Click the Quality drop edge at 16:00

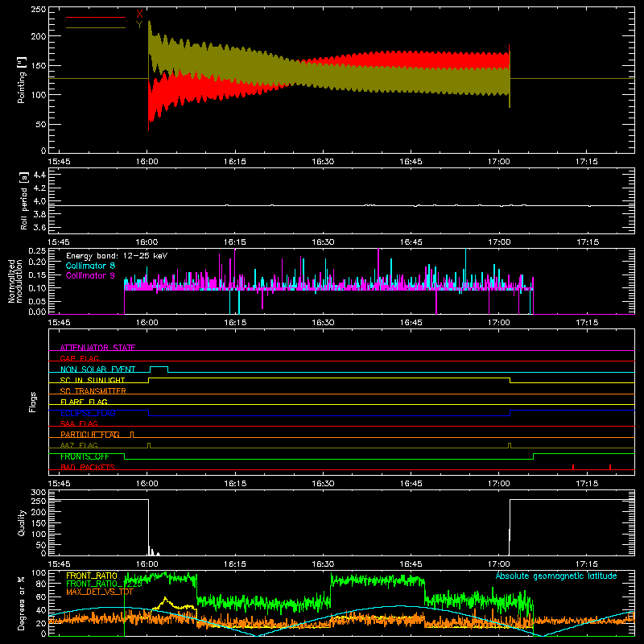tap(148, 526)
